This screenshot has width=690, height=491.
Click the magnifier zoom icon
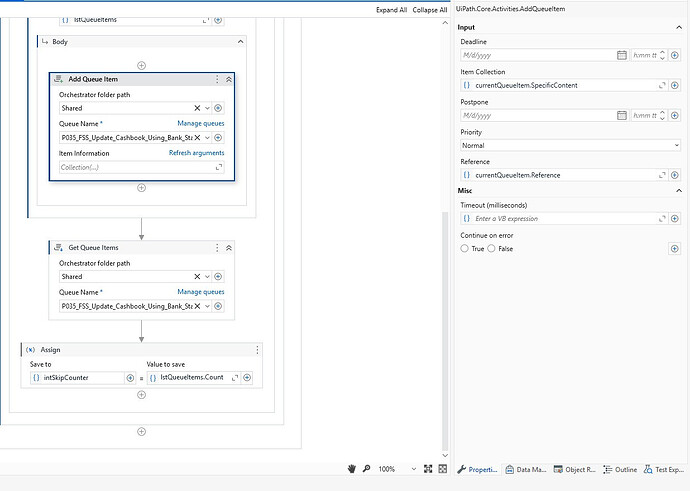pos(366,469)
